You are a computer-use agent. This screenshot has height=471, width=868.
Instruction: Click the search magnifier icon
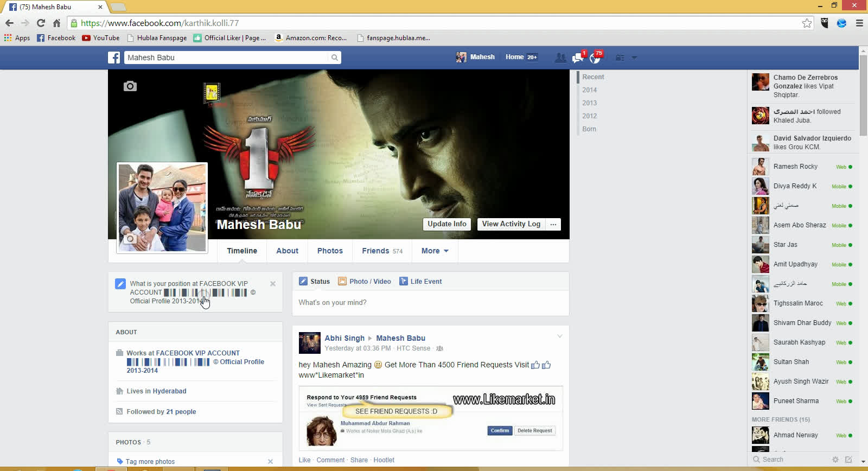pyautogui.click(x=335, y=58)
